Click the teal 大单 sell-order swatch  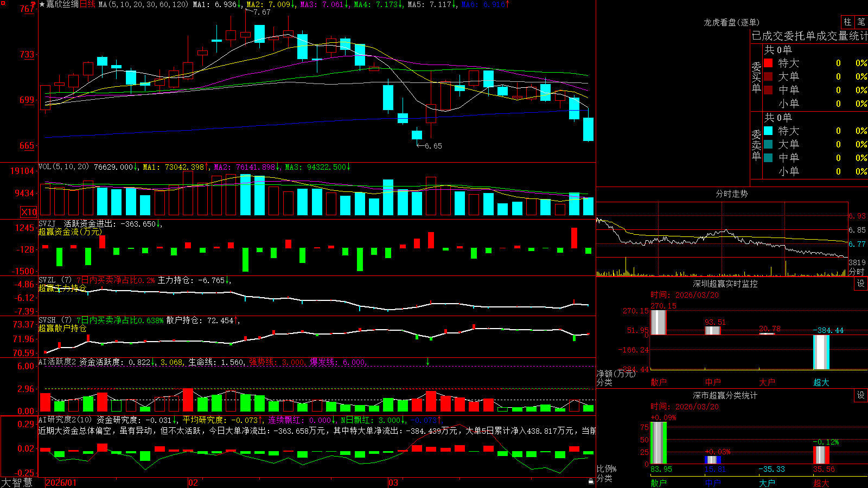click(x=768, y=144)
